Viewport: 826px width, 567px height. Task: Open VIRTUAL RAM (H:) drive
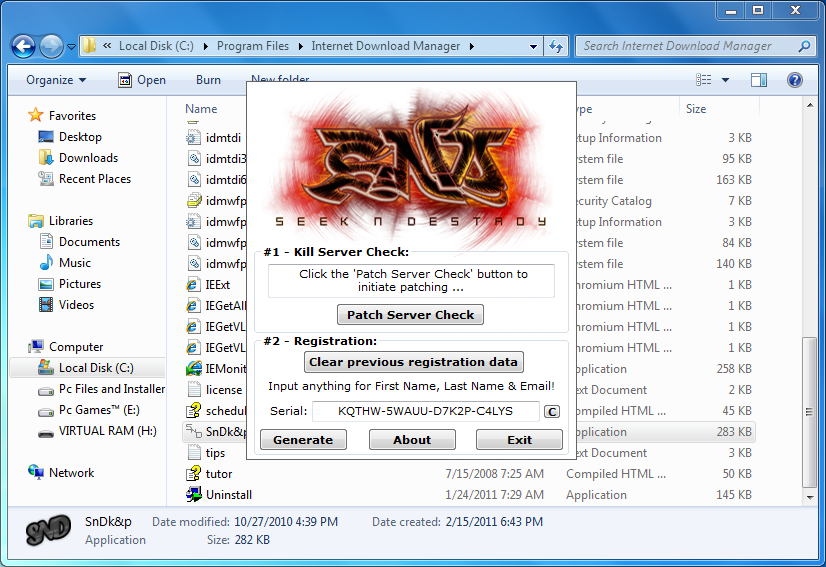point(97,431)
